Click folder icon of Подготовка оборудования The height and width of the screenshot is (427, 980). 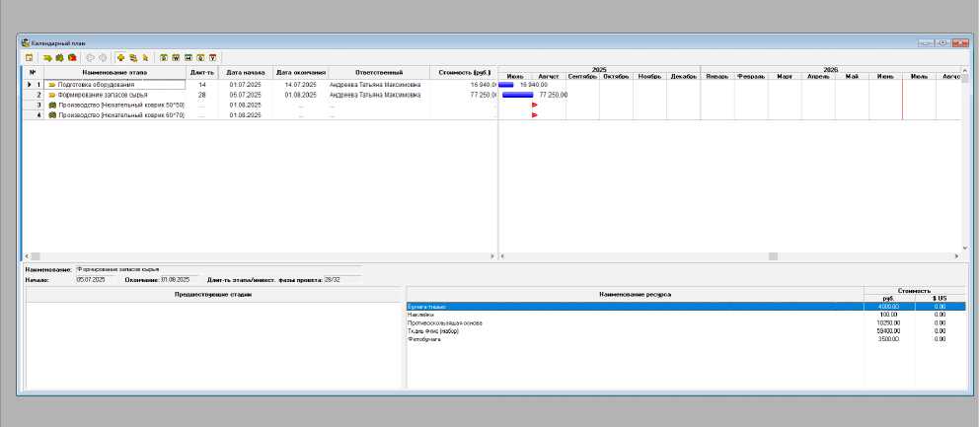pos(52,84)
